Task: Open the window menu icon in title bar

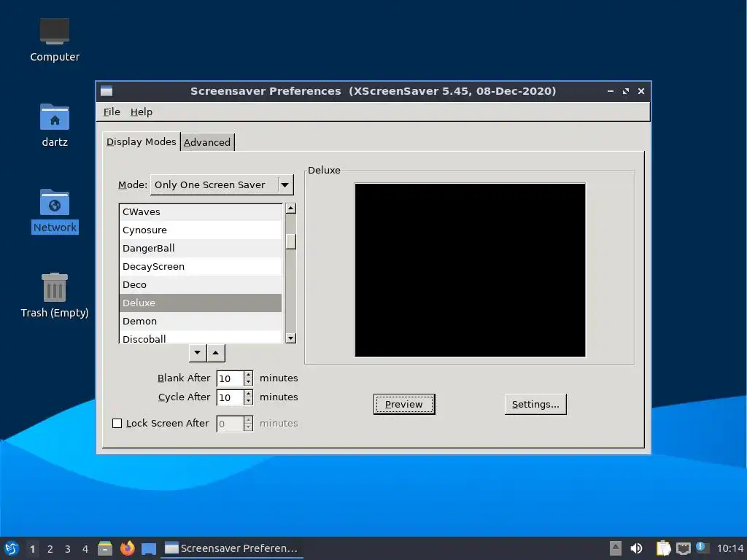Action: pos(107,91)
